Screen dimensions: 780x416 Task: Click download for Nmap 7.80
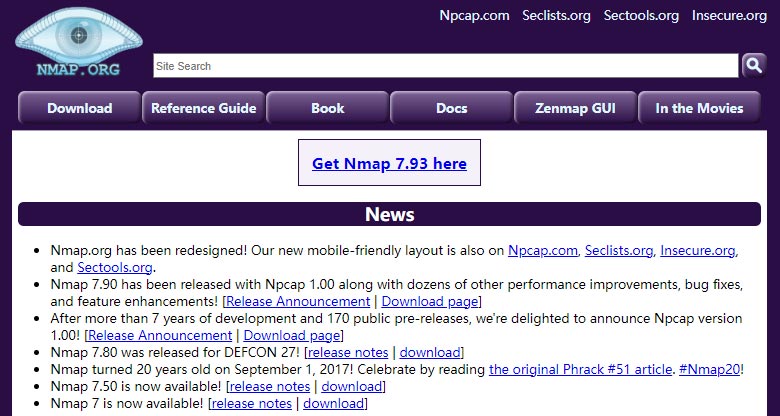[x=430, y=352]
